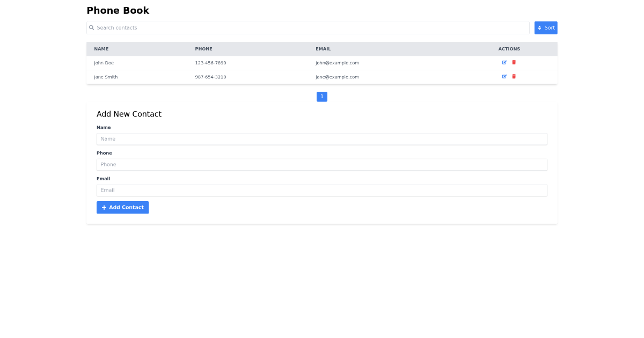Click inside the Search contacts field
The height and width of the screenshot is (338, 644).
pos(268,27)
